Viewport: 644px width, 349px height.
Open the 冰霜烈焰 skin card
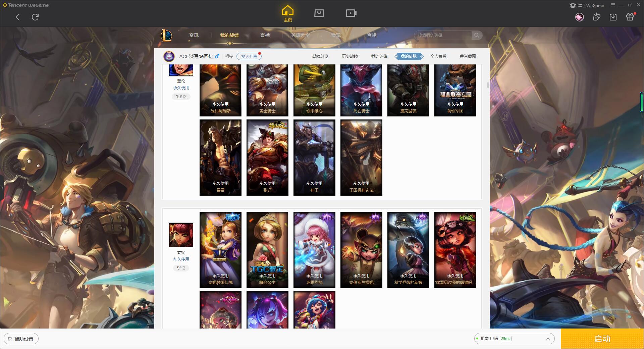point(314,250)
